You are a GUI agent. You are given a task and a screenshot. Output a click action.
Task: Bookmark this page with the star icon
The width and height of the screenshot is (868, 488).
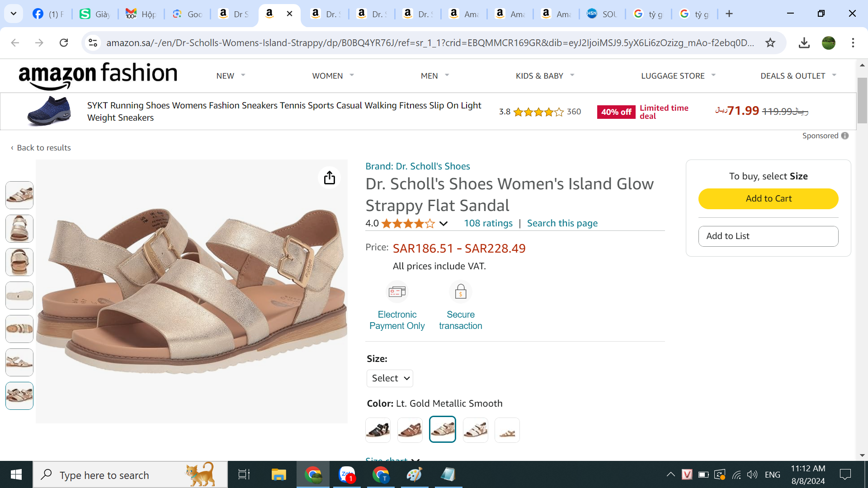coord(770,43)
